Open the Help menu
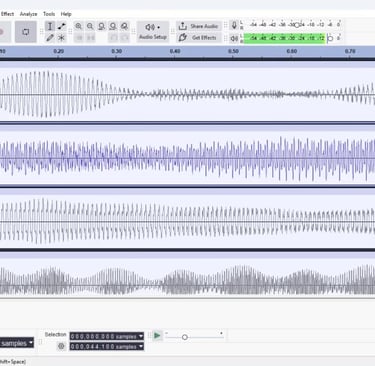The height and width of the screenshot is (366, 375). (66, 14)
